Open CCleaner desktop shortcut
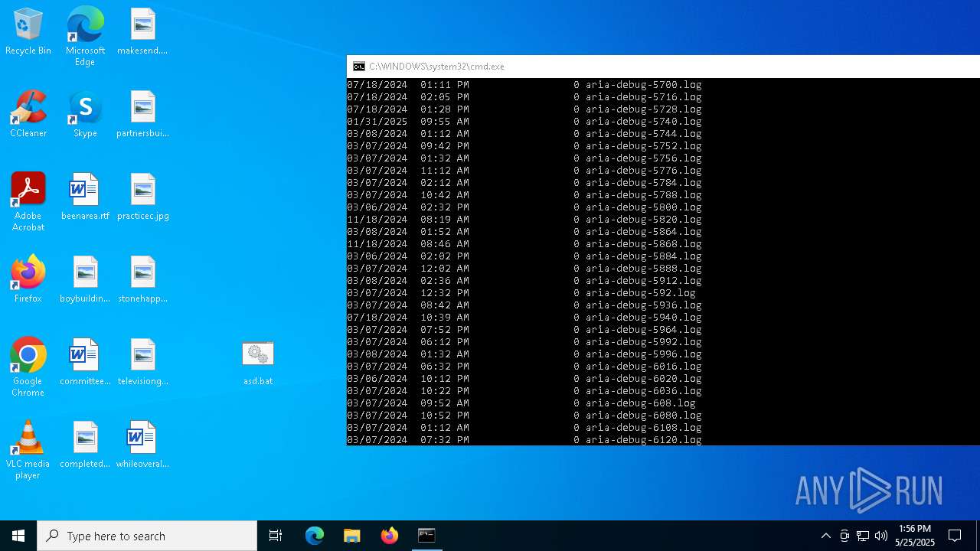 (x=28, y=115)
